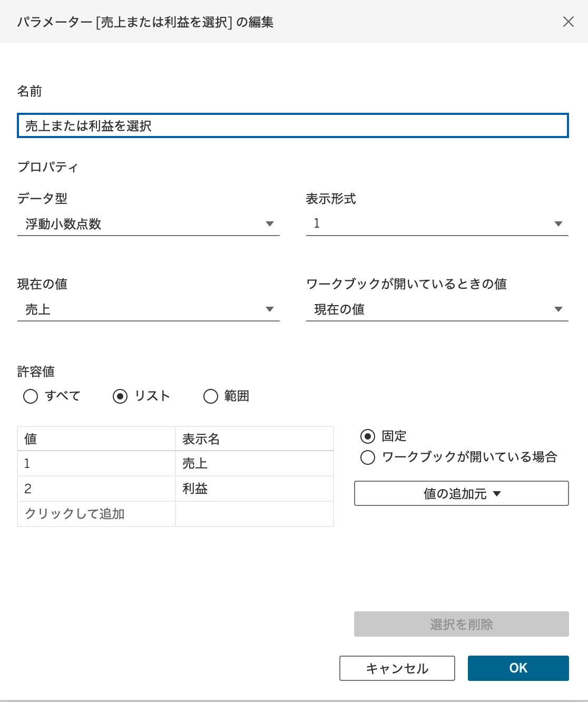Click the 売上 display name cell
Screen dimensions: 588x702
(254, 463)
